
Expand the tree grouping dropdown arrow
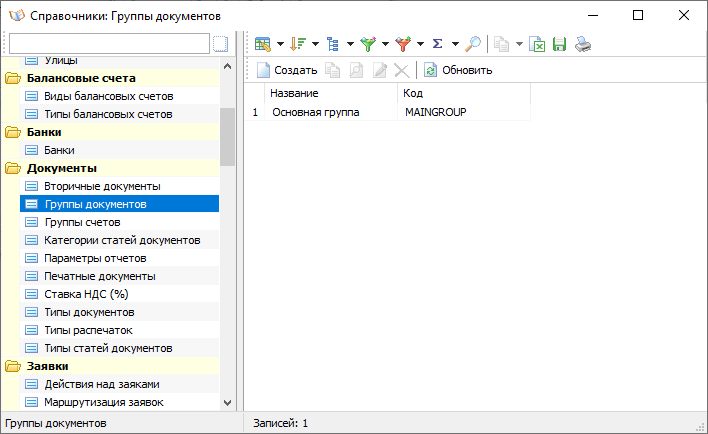click(350, 44)
